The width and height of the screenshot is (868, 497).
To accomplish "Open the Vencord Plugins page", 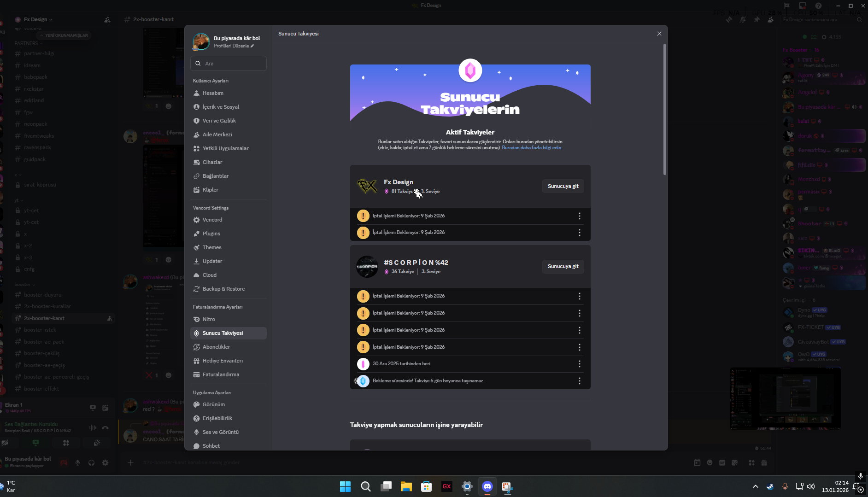I will 229,234.
